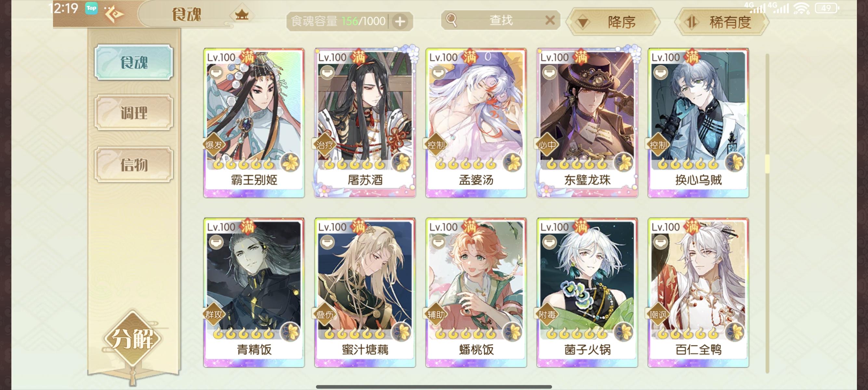Image resolution: width=868 pixels, height=390 pixels.
Task: Open the 稀有度 sorting dropdown
Action: pos(721,22)
